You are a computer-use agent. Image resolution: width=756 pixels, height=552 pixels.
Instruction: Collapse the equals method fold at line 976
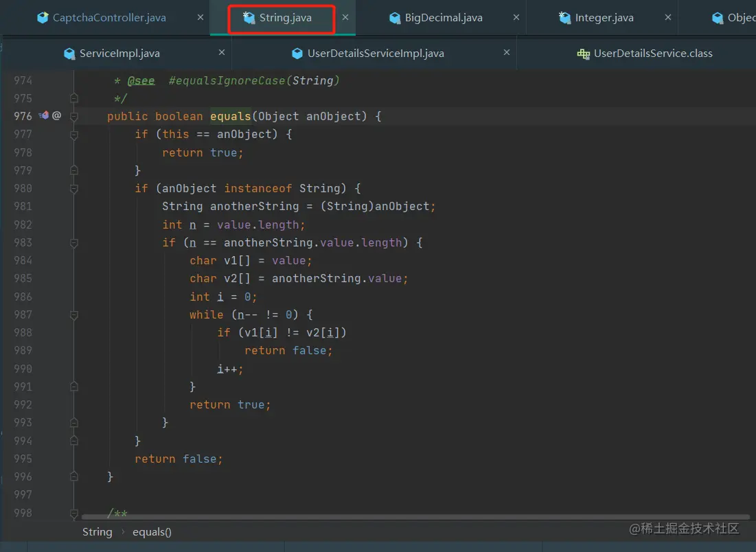[x=74, y=116]
